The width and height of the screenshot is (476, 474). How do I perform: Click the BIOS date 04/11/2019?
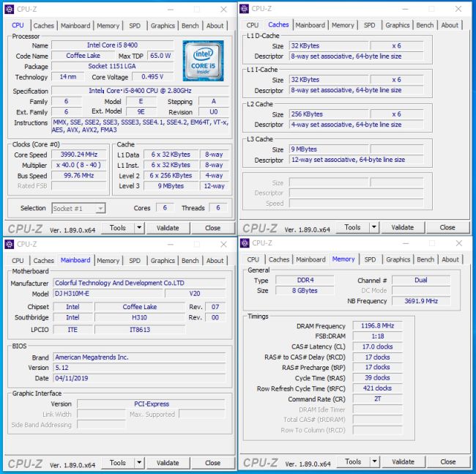tap(139, 378)
